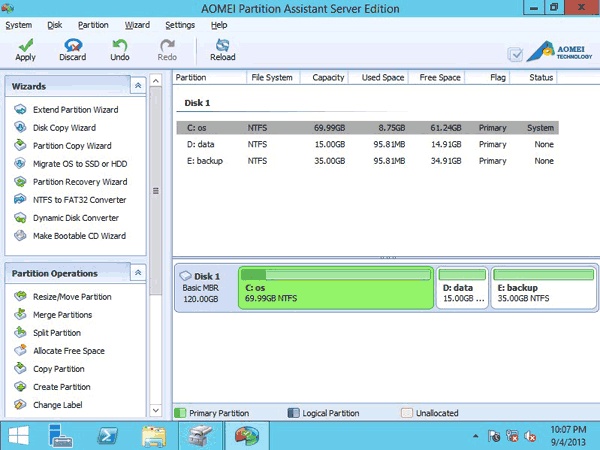Select the Disk 1 heading in list
600x450 pixels.
197,103
